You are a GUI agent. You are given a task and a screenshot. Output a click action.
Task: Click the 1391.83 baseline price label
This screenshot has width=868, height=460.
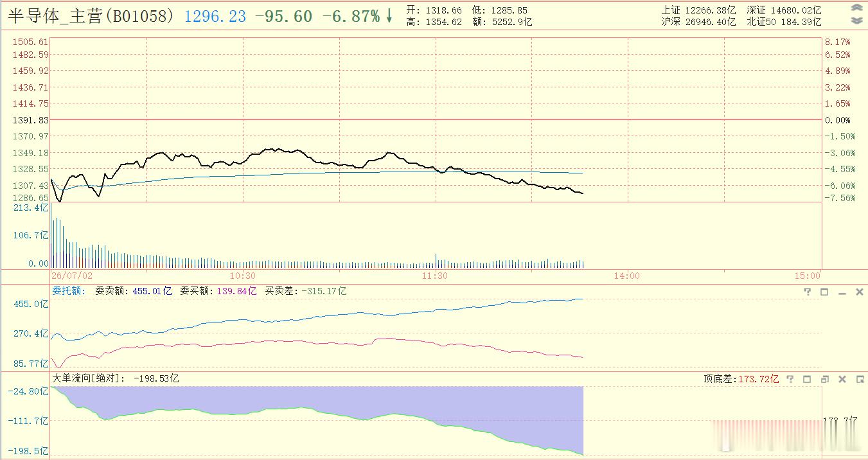point(30,120)
